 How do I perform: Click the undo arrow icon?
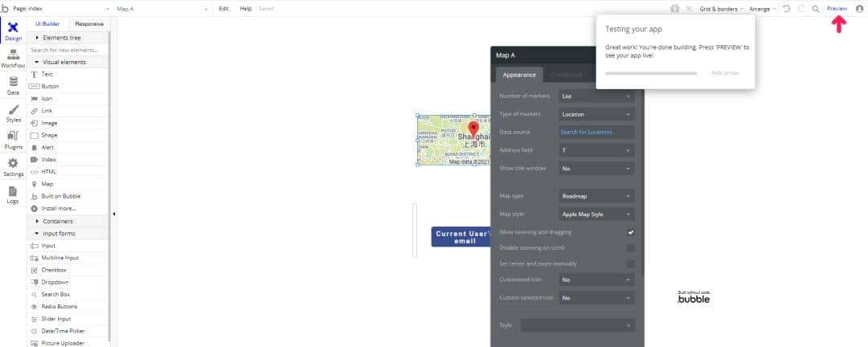click(x=785, y=8)
